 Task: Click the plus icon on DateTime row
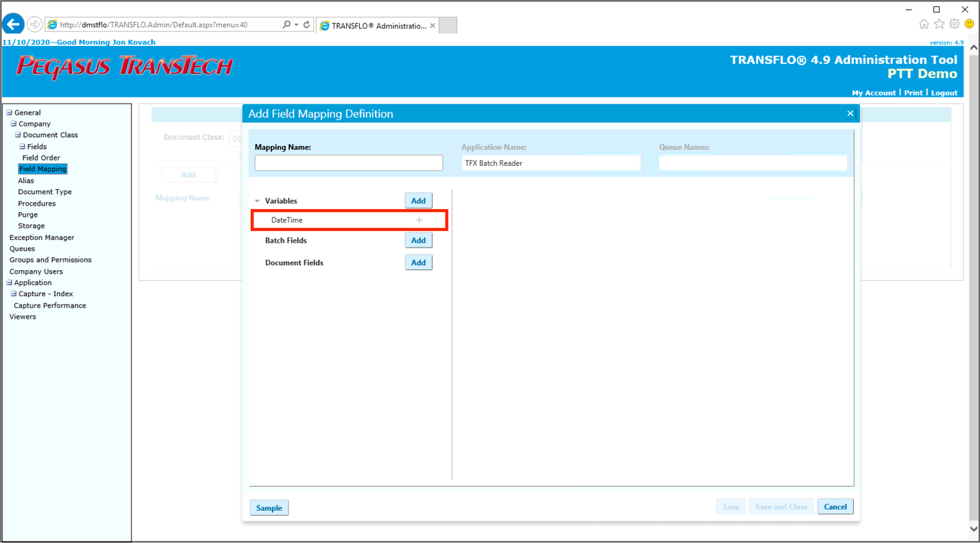(x=419, y=220)
